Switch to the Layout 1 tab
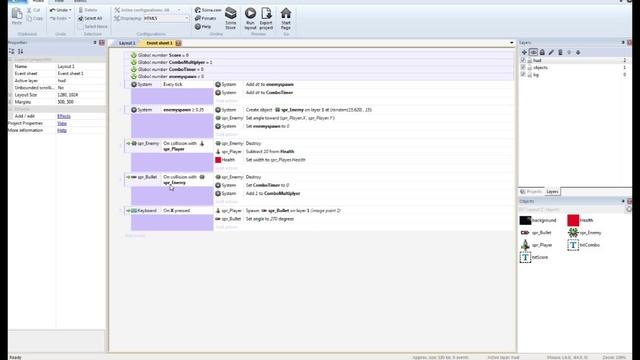Viewport: 640px width, 360px height. tap(127, 43)
